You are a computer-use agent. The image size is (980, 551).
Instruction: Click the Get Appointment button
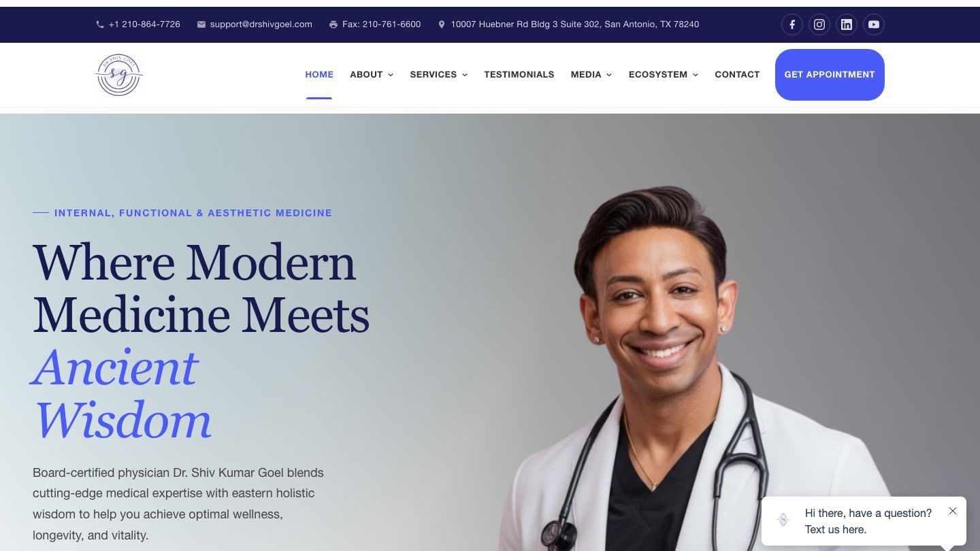point(830,75)
